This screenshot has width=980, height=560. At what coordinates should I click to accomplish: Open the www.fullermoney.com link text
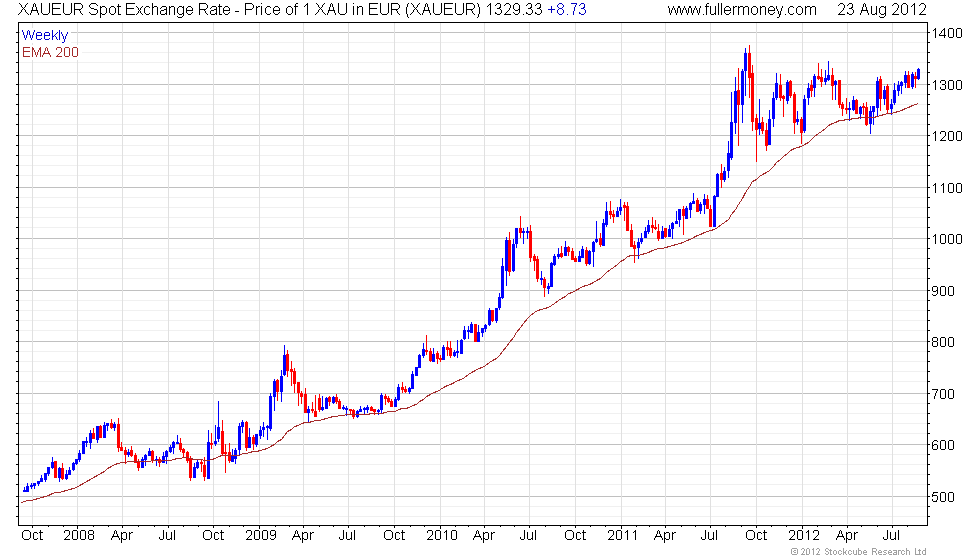(x=742, y=9)
